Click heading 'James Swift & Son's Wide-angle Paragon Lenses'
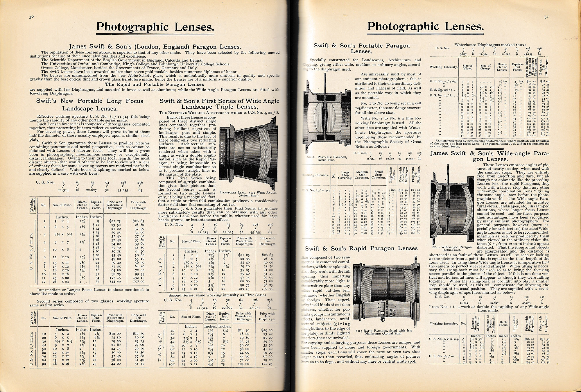581x392 pixels. [490, 156]
